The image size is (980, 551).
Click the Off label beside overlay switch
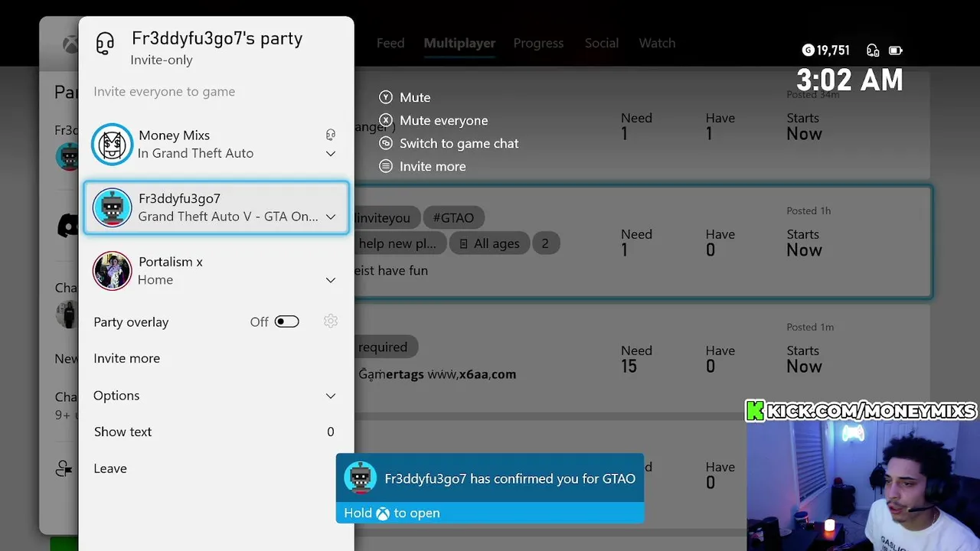pyautogui.click(x=260, y=322)
